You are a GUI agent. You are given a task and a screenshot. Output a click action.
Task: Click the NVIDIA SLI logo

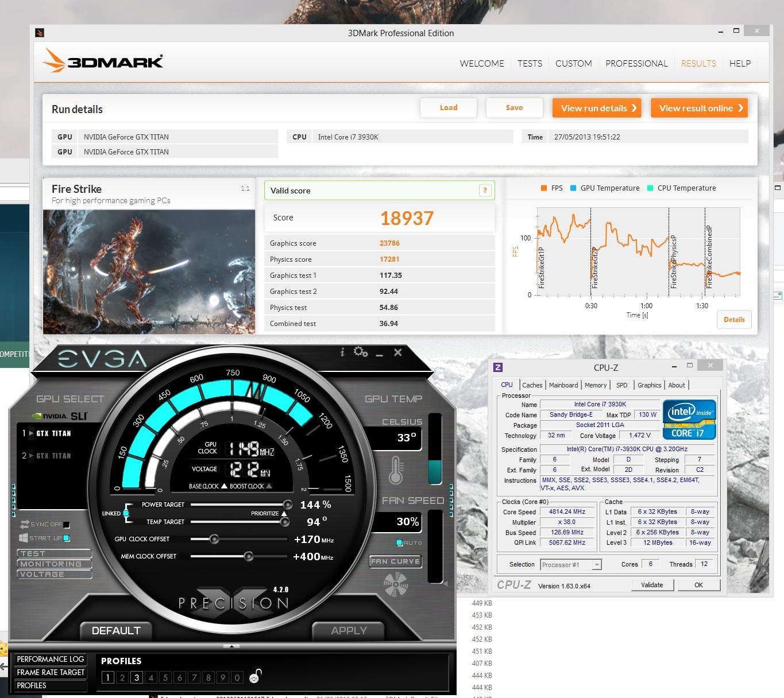59,416
